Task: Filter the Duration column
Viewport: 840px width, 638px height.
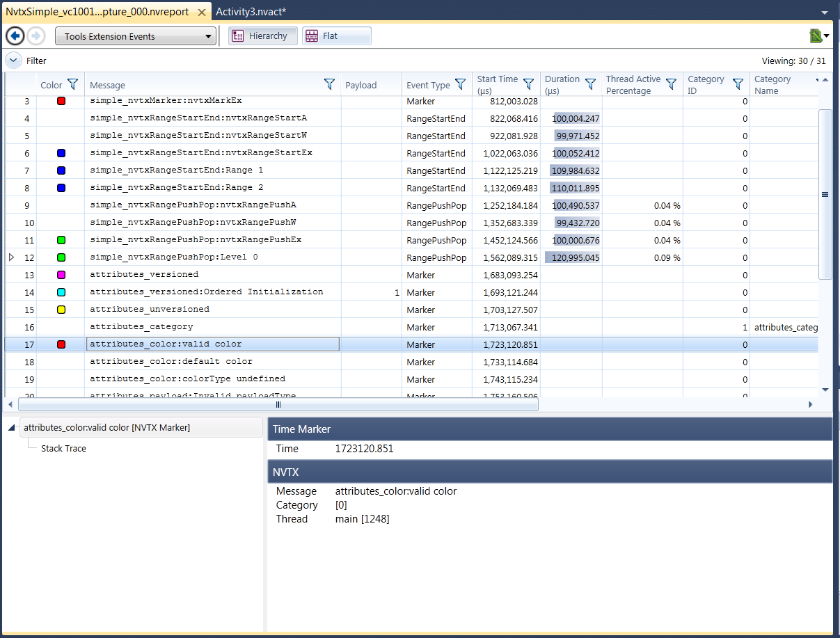Action: pos(590,84)
